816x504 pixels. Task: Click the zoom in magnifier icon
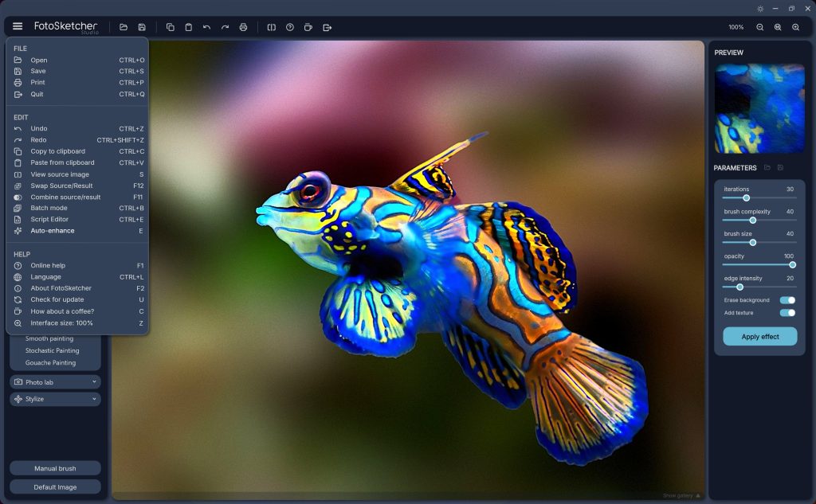click(796, 27)
